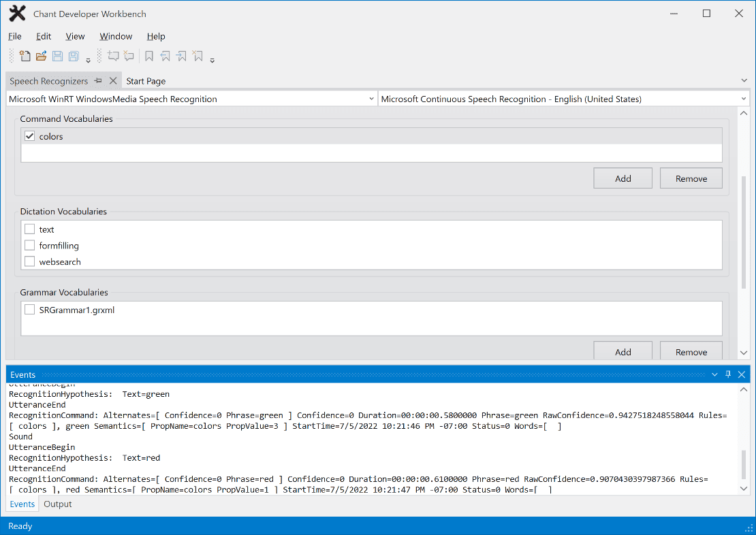Open bookmark toolbar overflow options arrow
Viewport: 756px width, 535px height.
(x=212, y=61)
